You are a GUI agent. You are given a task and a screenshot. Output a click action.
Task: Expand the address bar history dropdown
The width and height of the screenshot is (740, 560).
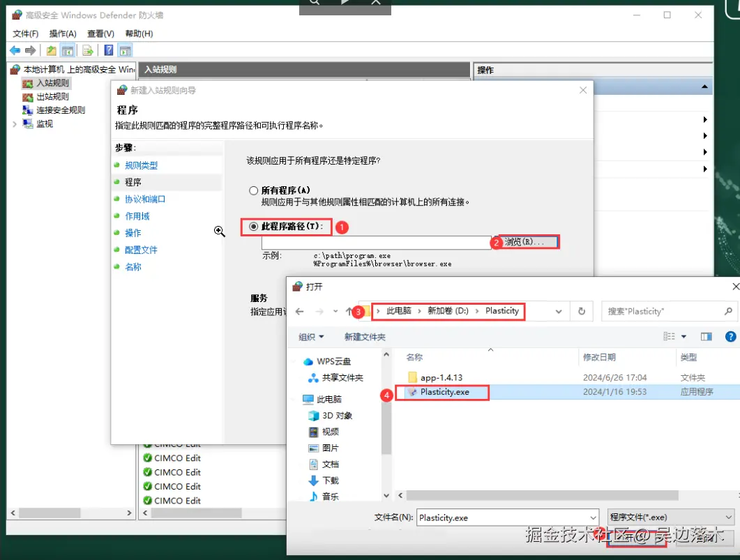tap(559, 311)
